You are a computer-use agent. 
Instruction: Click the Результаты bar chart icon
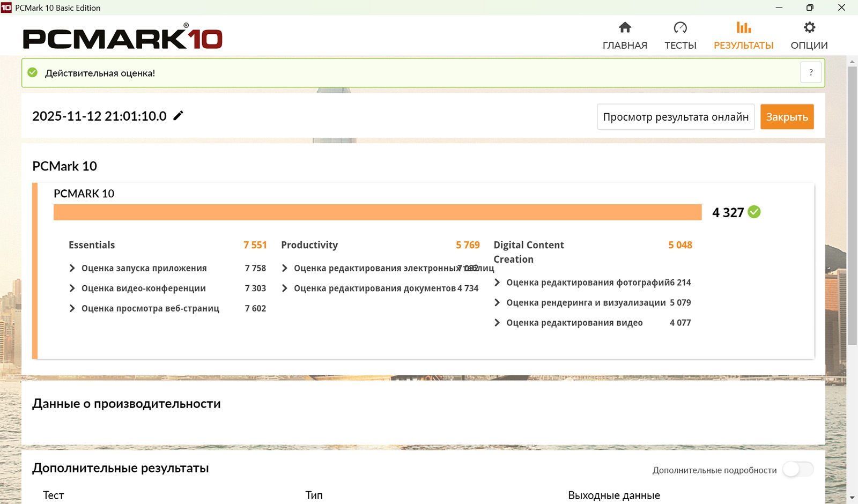743,27
